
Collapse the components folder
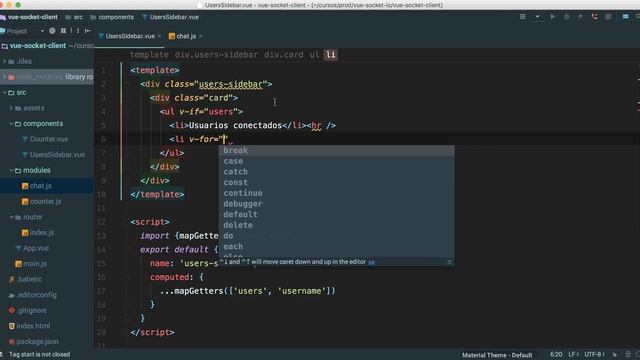pos(11,124)
